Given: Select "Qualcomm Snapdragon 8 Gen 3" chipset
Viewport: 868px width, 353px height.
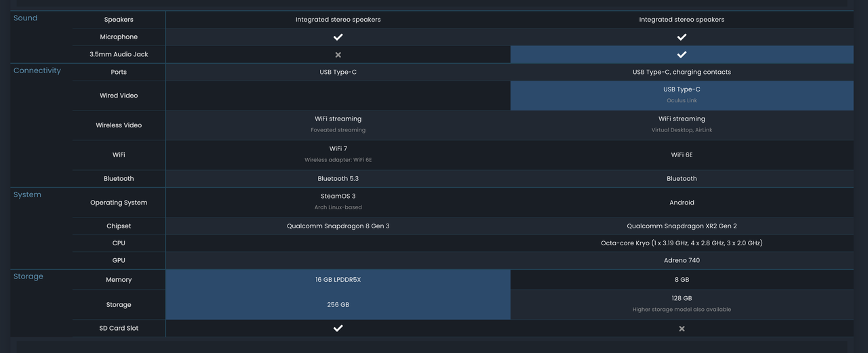Looking at the screenshot, I should pos(338,226).
